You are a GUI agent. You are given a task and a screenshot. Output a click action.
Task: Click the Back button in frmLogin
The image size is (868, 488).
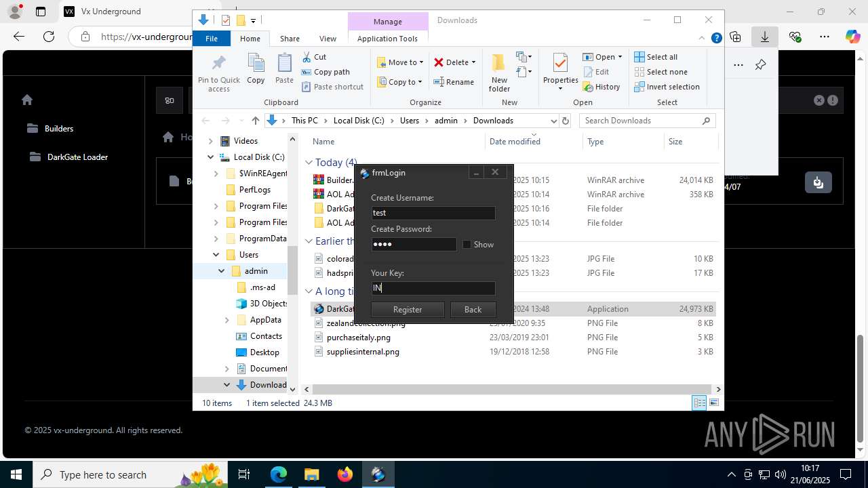click(473, 310)
